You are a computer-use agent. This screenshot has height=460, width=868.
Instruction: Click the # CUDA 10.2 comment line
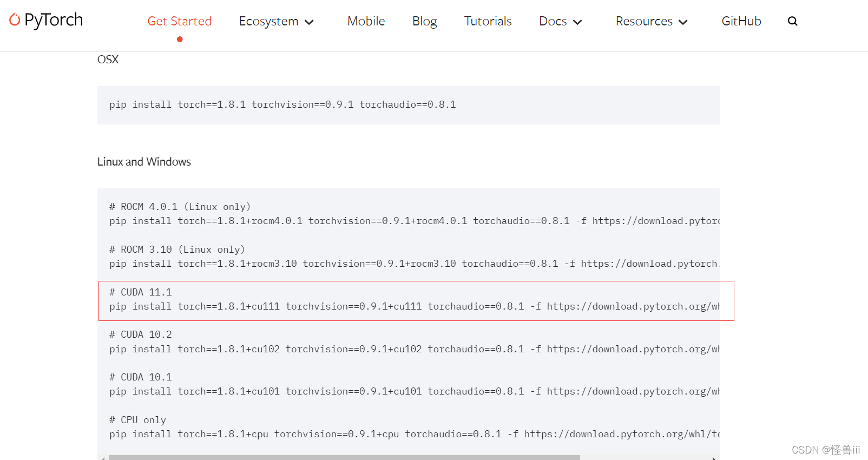(141, 334)
